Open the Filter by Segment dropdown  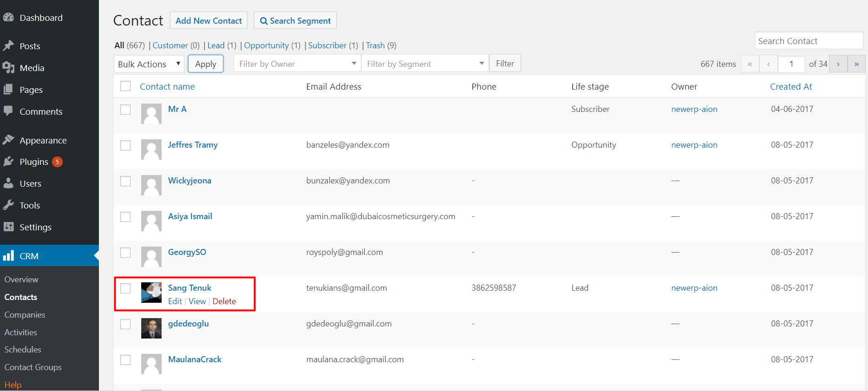(x=425, y=64)
